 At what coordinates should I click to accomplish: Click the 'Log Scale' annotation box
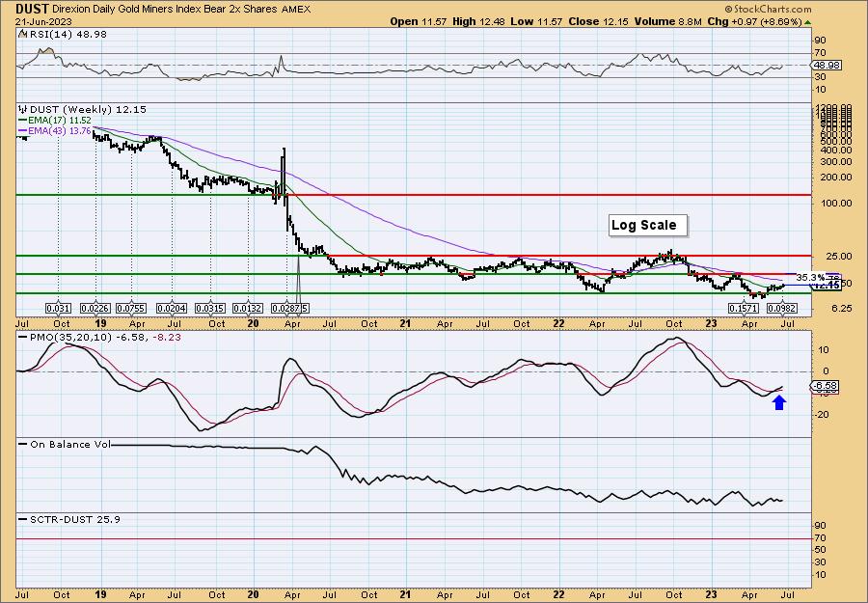pos(648,226)
